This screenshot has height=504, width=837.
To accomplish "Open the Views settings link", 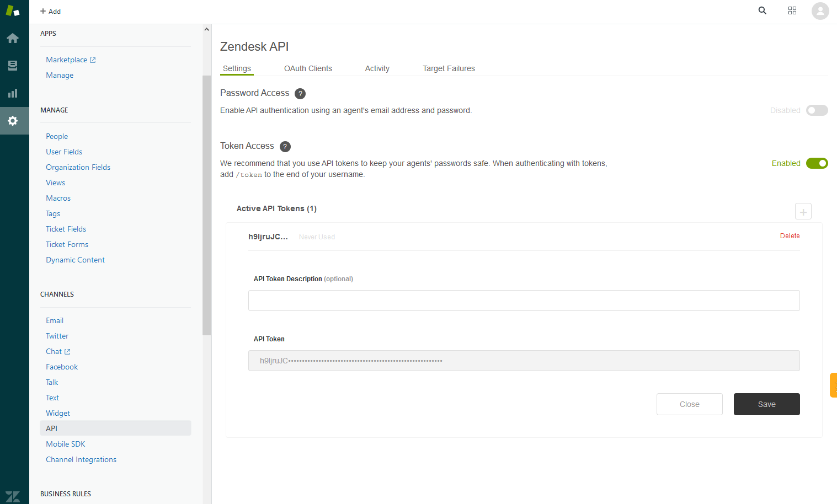I will pyautogui.click(x=55, y=183).
